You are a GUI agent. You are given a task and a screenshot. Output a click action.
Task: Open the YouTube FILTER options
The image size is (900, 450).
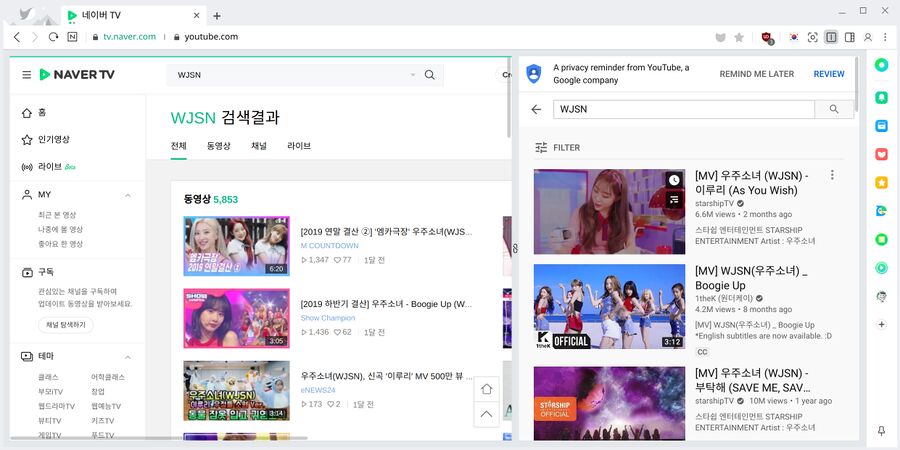(557, 148)
